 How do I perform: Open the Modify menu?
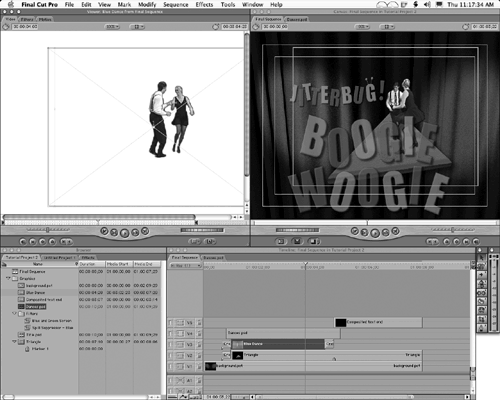pos(147,5)
